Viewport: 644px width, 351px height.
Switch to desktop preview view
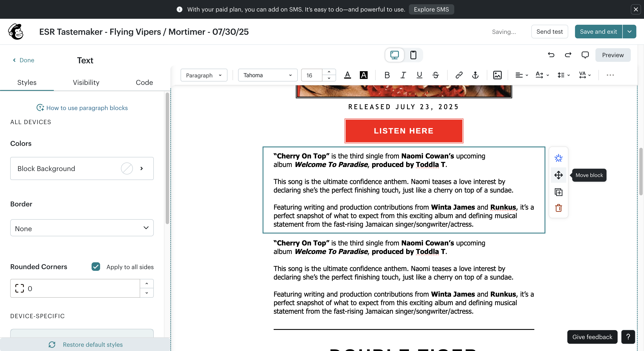click(x=394, y=55)
